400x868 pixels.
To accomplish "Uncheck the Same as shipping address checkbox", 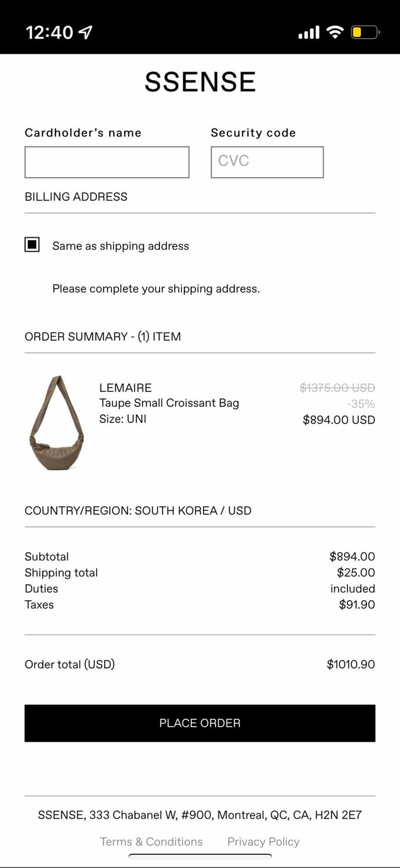I will click(x=32, y=245).
